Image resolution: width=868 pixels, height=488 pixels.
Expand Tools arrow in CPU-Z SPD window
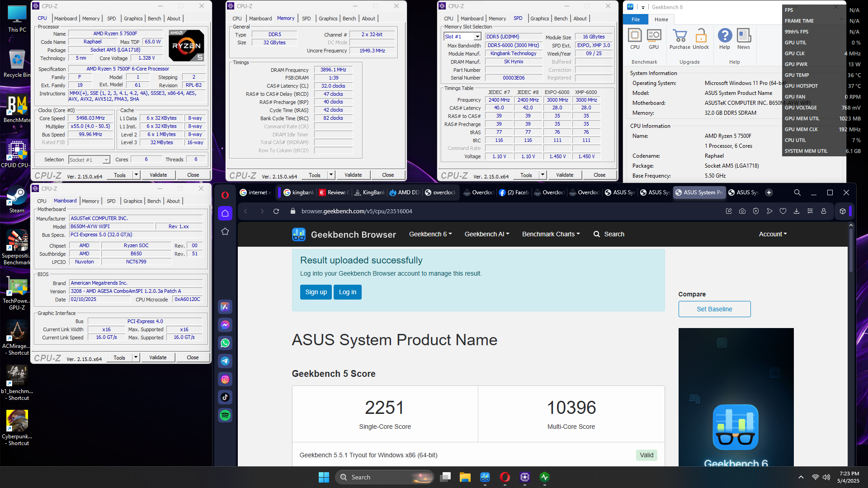click(x=542, y=175)
